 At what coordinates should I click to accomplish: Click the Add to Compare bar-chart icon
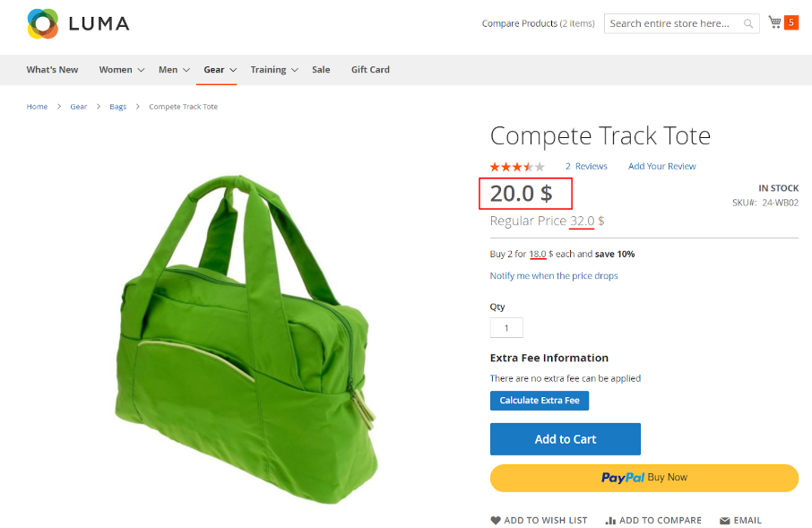pyautogui.click(x=610, y=520)
